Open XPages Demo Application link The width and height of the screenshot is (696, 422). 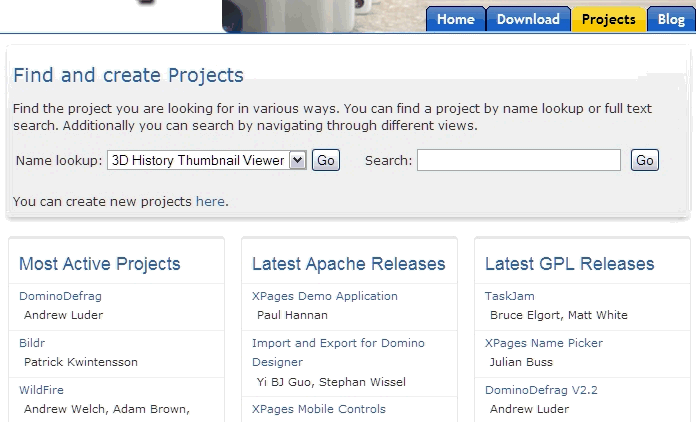tap(325, 296)
